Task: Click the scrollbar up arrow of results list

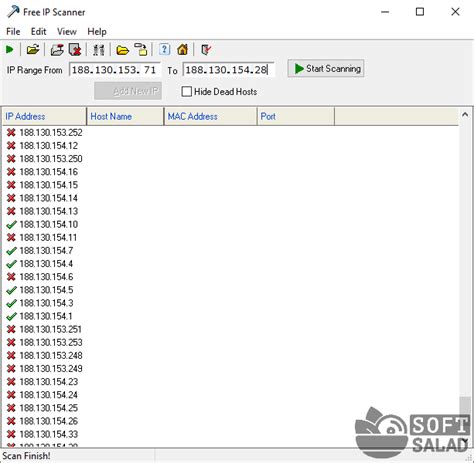Action: tap(465, 115)
